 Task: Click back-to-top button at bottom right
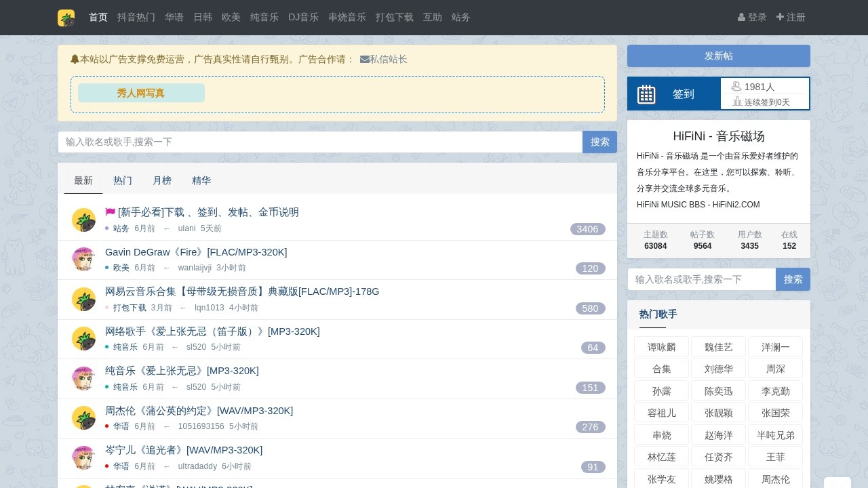click(x=837, y=483)
